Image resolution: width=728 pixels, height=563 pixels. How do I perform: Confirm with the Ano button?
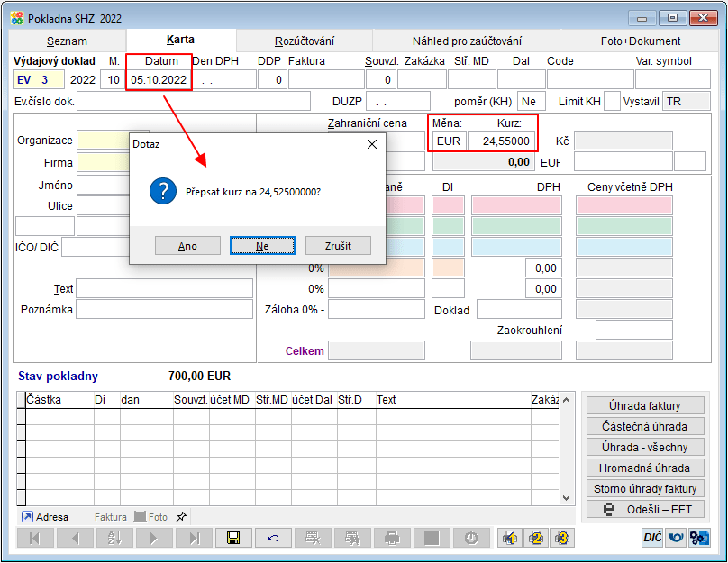187,246
